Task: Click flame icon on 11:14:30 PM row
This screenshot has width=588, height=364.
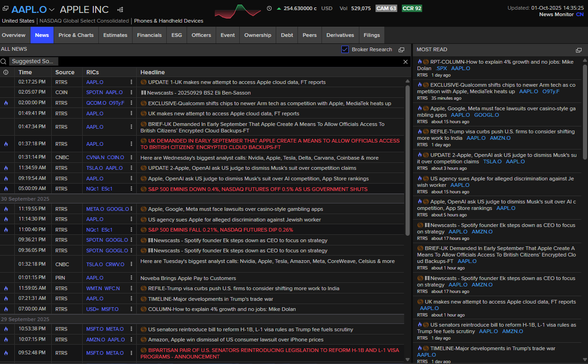Action: 6,220
